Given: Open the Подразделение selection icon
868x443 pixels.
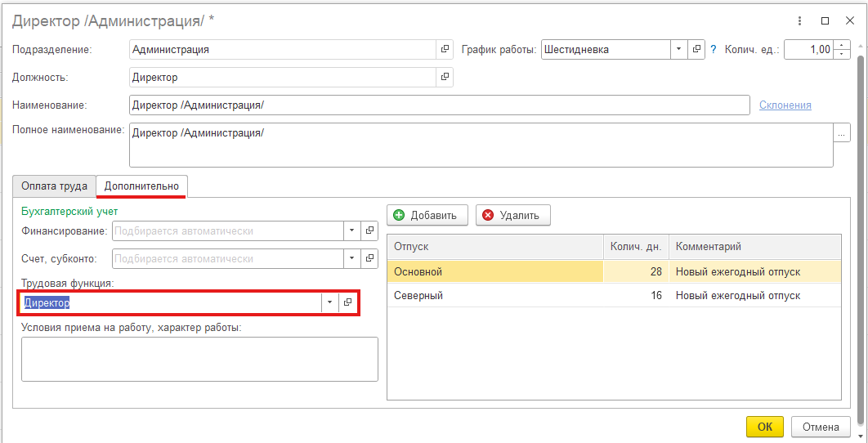Looking at the screenshot, I should click(445, 49).
